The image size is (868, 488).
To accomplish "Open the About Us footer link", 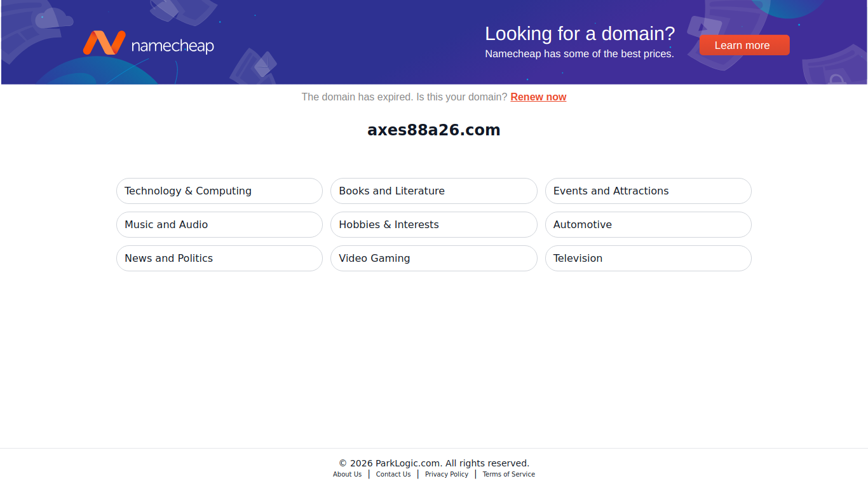I will click(347, 474).
